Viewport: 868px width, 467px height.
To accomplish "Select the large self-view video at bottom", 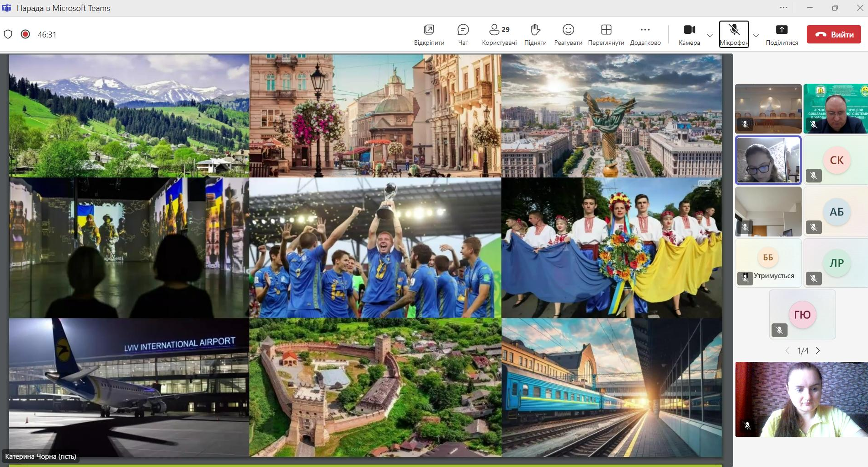I will click(x=802, y=399).
